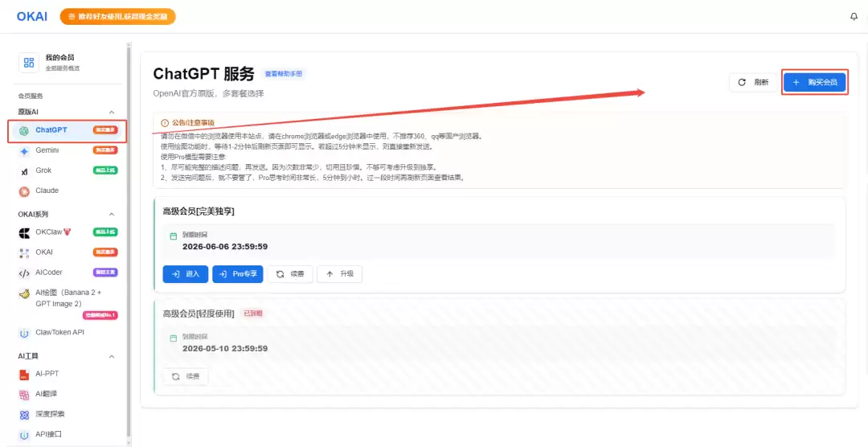
Task: Open the OKAI item under OKAI系列
Action: [67, 252]
